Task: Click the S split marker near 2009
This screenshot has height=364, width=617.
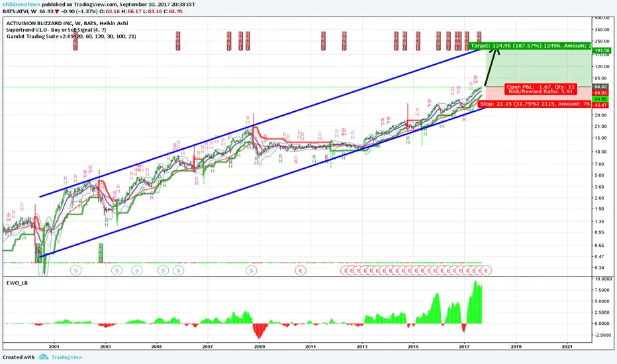Action: (251, 270)
